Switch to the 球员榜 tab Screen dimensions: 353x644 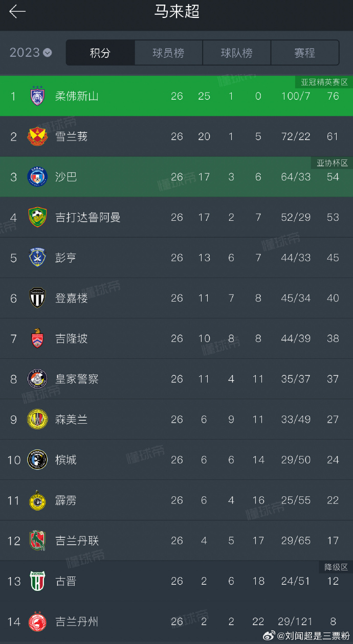168,53
